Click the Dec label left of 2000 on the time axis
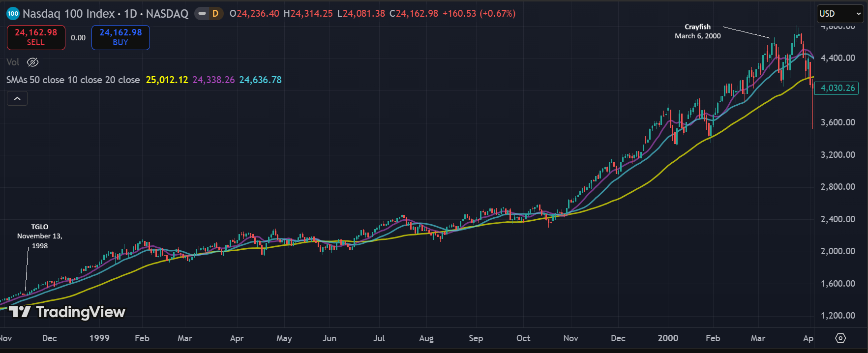 [x=618, y=338]
